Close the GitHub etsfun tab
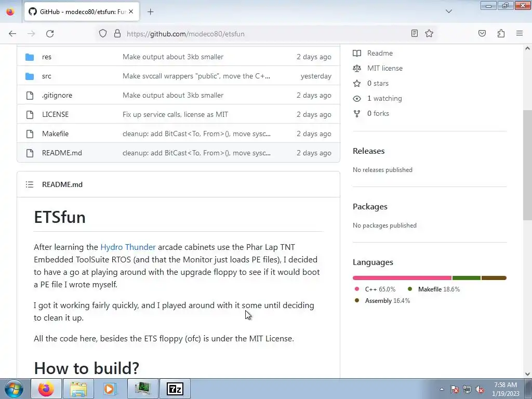This screenshot has width=532, height=399. tap(131, 11)
